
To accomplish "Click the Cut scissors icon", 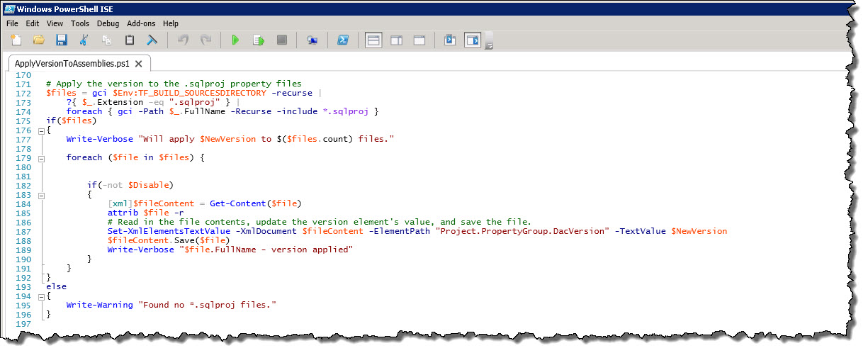I will pos(84,40).
